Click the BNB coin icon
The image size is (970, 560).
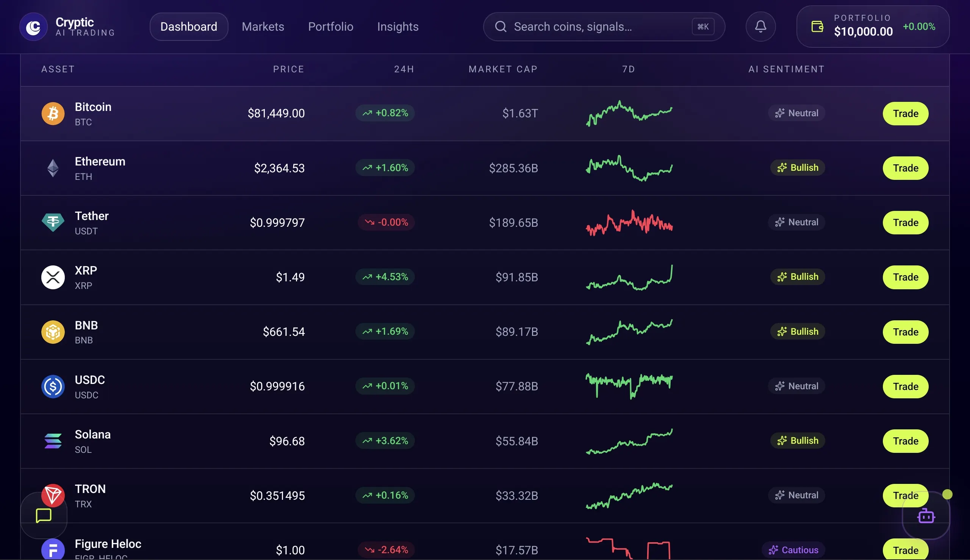click(x=53, y=332)
